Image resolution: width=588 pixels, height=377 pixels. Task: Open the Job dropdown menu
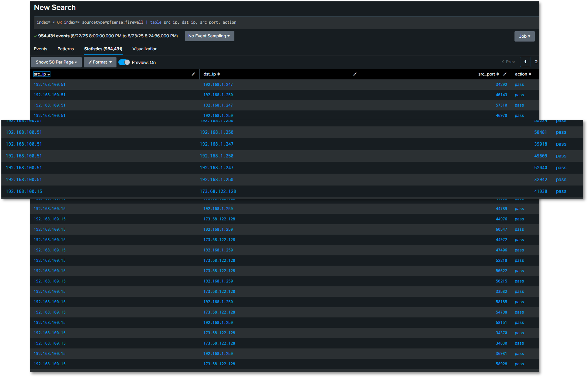pyautogui.click(x=524, y=36)
